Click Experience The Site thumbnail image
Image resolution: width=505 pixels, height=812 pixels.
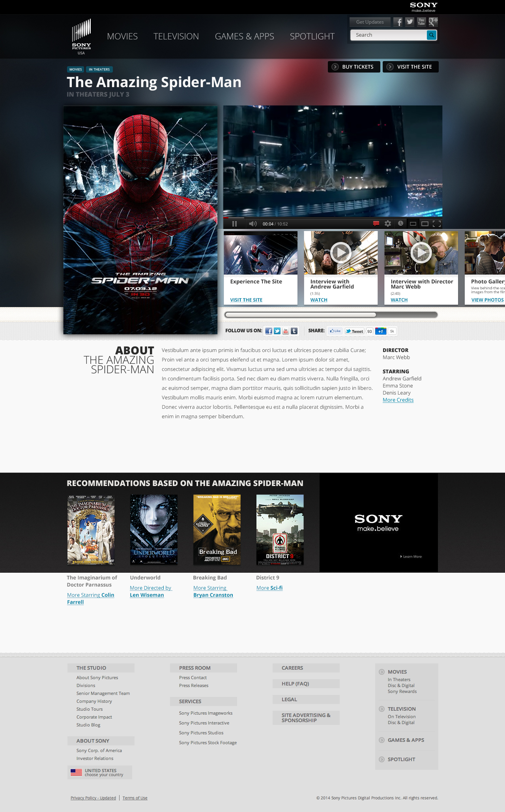[260, 253]
